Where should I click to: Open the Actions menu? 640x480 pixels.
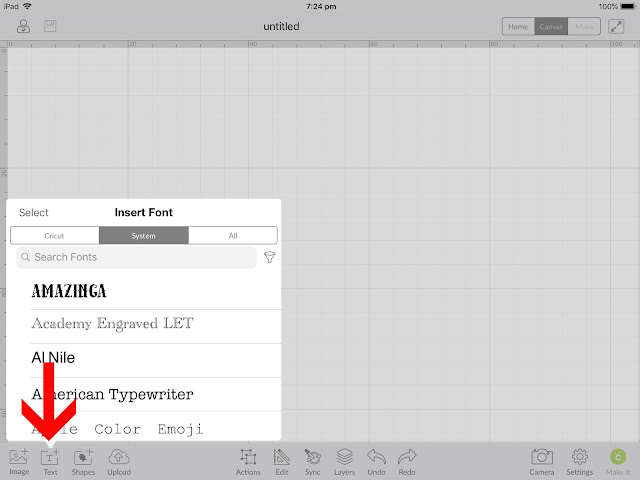tap(248, 462)
